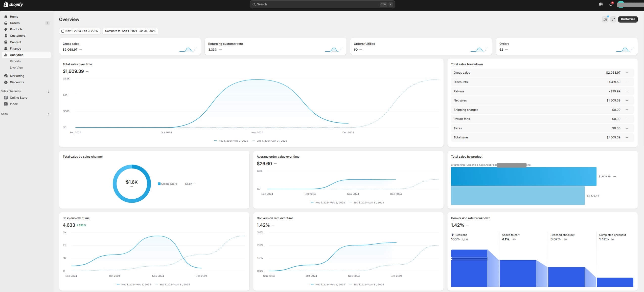Click the Discounts badge icon in sidebar
This screenshot has width=644, height=292.
(x=6, y=82)
